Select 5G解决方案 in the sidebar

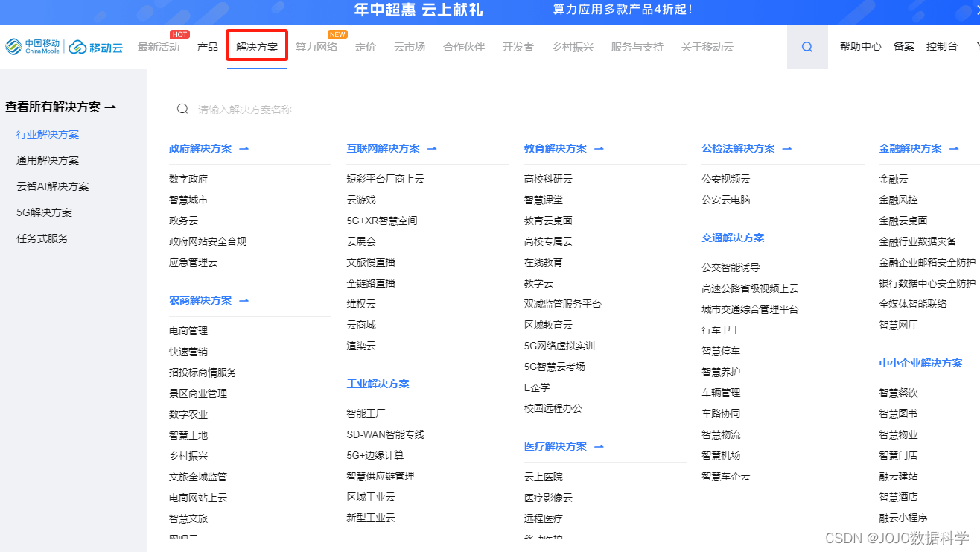coord(45,213)
